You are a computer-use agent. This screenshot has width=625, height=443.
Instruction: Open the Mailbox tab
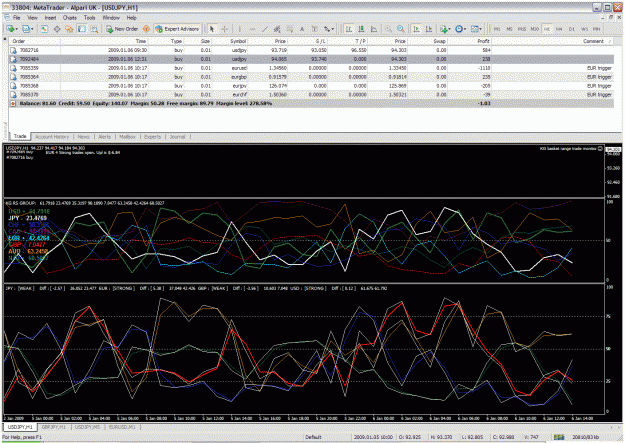tap(128, 137)
